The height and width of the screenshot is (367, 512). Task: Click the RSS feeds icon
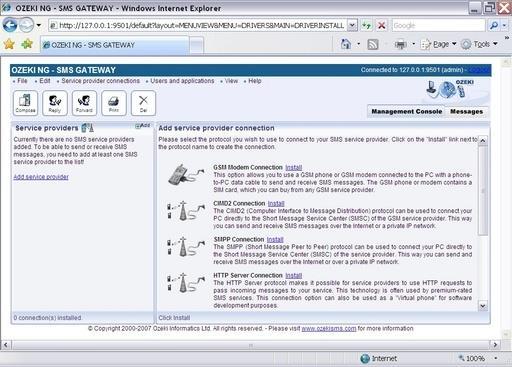click(373, 44)
